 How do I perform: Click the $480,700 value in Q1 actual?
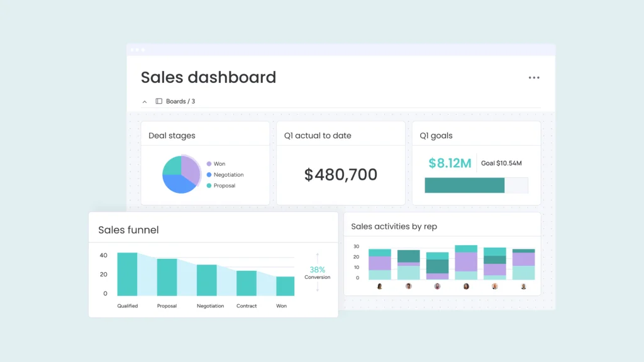(340, 175)
